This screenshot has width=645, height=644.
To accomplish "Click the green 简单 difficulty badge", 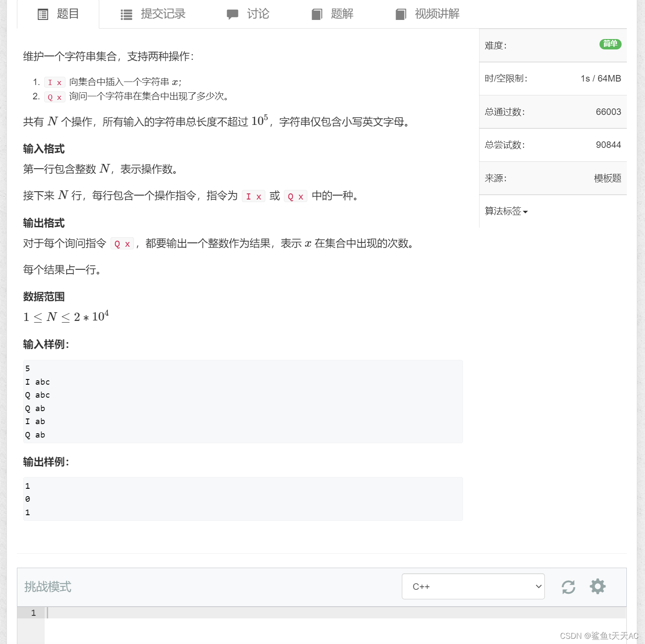I will click(x=610, y=44).
